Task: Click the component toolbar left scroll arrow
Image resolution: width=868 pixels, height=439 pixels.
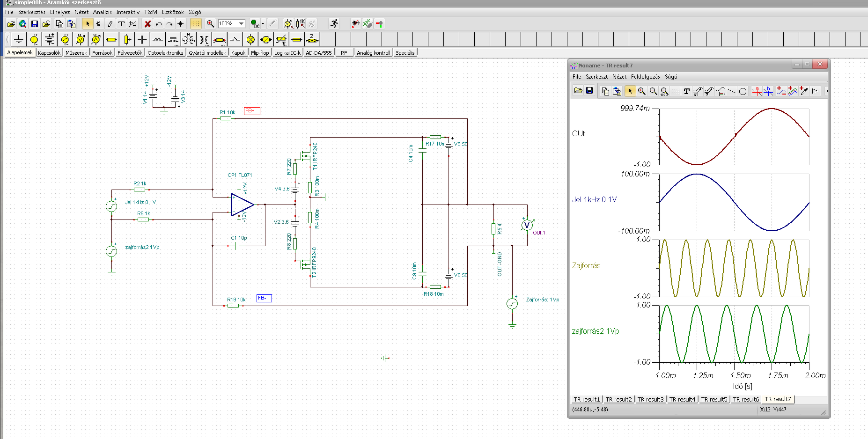Action: [7, 40]
